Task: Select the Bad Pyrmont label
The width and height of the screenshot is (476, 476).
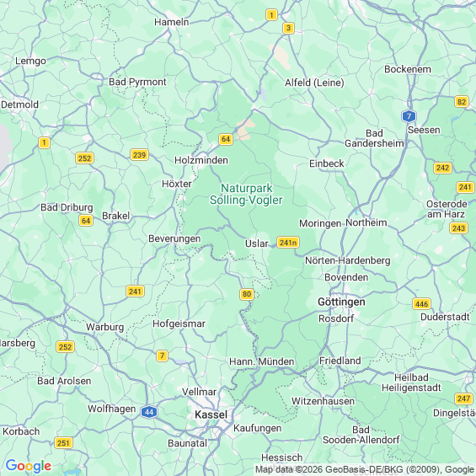Action: 137,82
